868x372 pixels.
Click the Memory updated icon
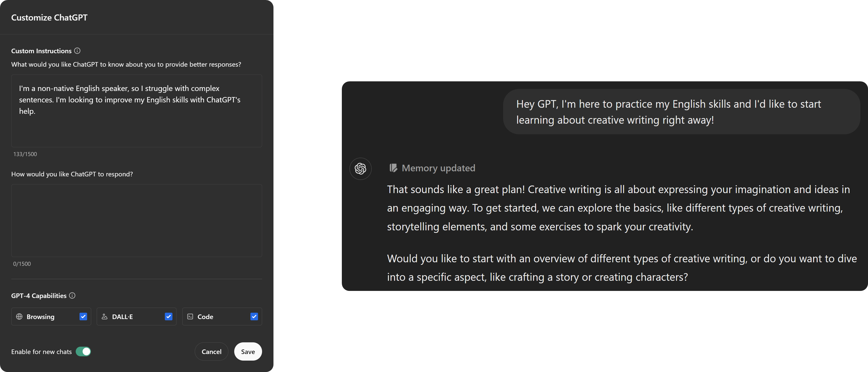(393, 168)
